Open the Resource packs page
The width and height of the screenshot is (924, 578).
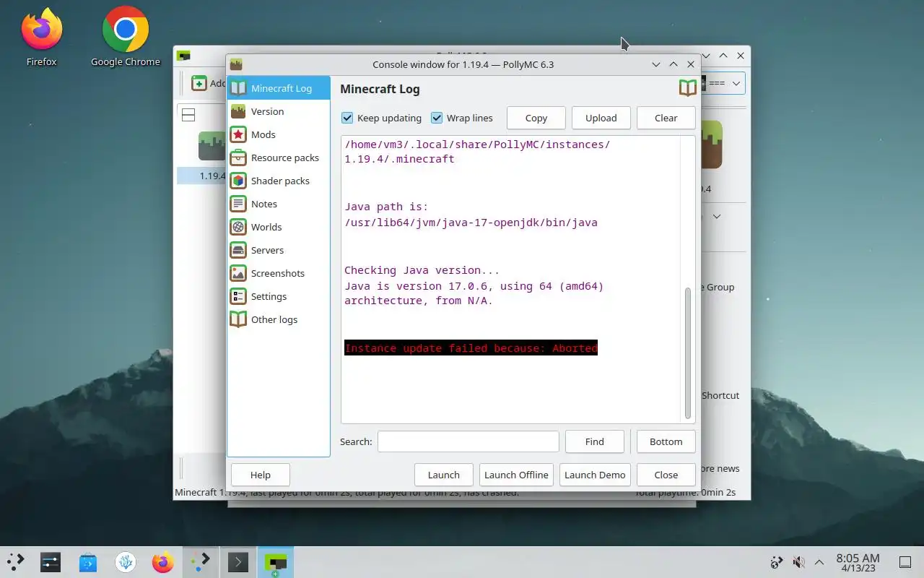point(279,158)
